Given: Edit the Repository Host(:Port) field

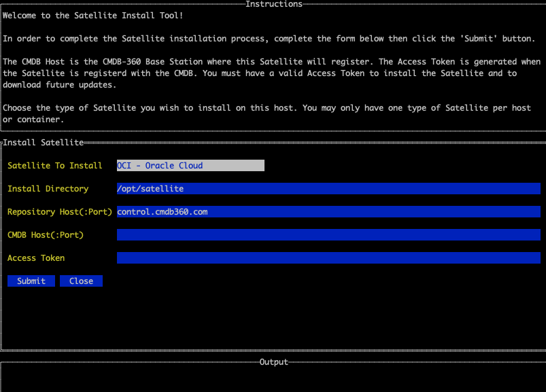Looking at the screenshot, I should point(328,211).
